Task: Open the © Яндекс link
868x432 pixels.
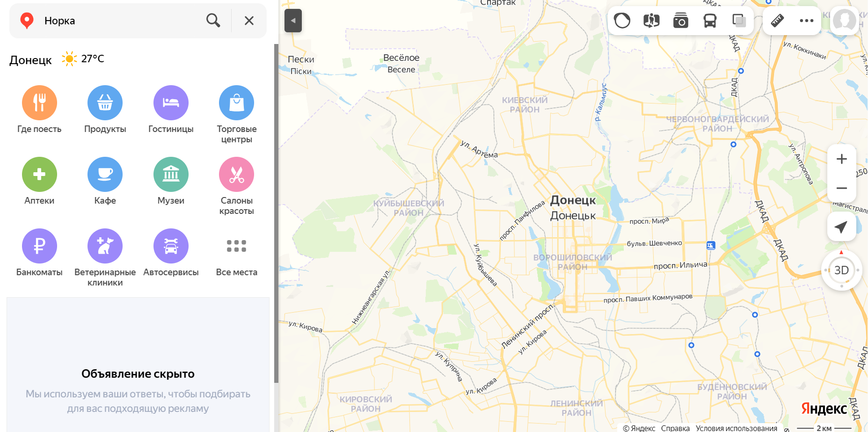Action: pos(639,428)
